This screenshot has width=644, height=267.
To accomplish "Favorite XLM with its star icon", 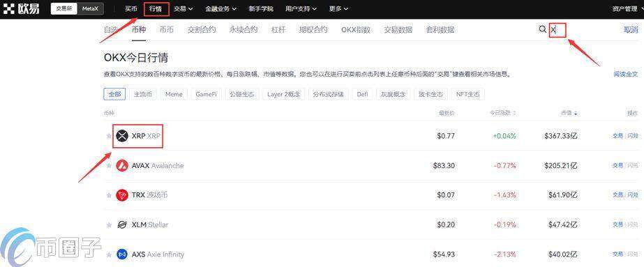I will click(x=109, y=224).
